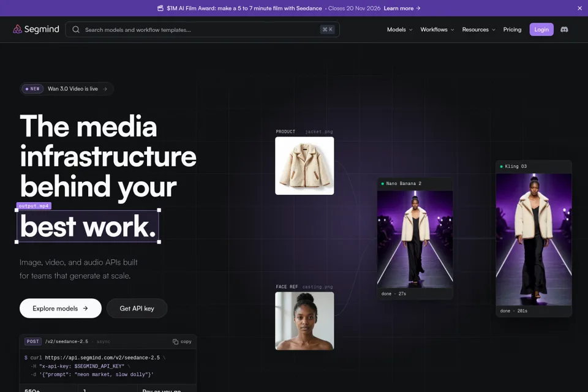This screenshot has height=392, width=588.
Task: Follow the Learn more banner link
Action: 402,8
